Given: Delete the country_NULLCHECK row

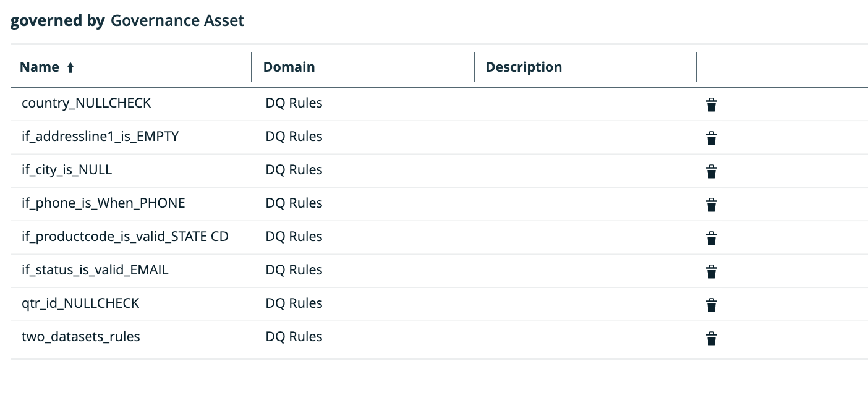Looking at the screenshot, I should click(x=712, y=104).
